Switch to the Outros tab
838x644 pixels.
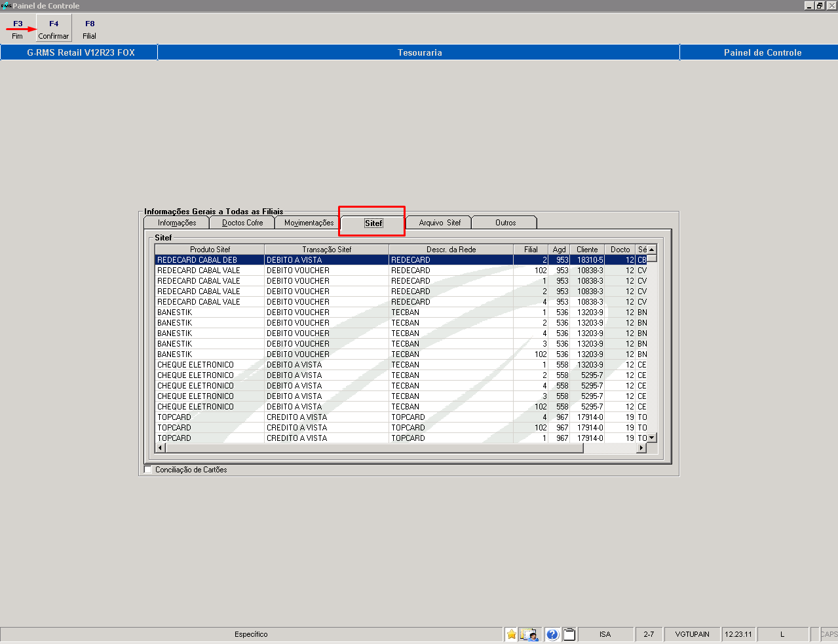click(505, 223)
